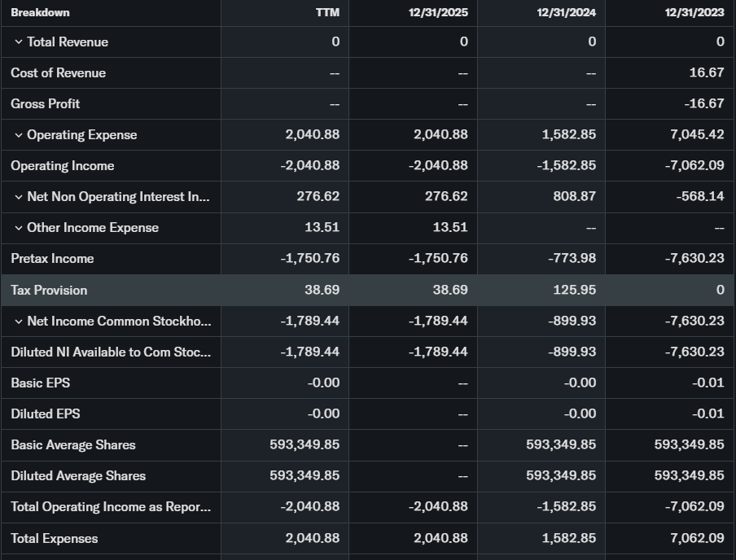Viewport: 736px width, 560px height.
Task: Click 12/31/2023 Operating Expense value 7,045.42
Action: pos(697,134)
